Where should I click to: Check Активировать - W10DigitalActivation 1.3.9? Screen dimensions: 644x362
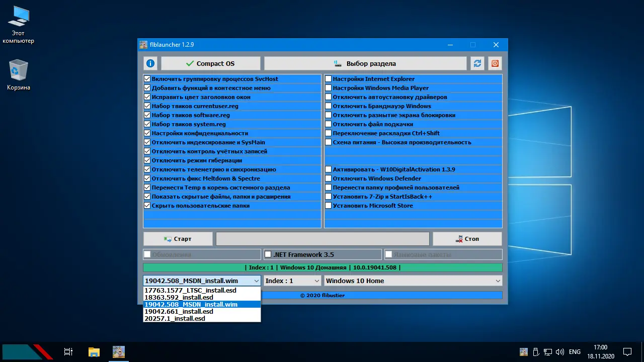tap(329, 169)
